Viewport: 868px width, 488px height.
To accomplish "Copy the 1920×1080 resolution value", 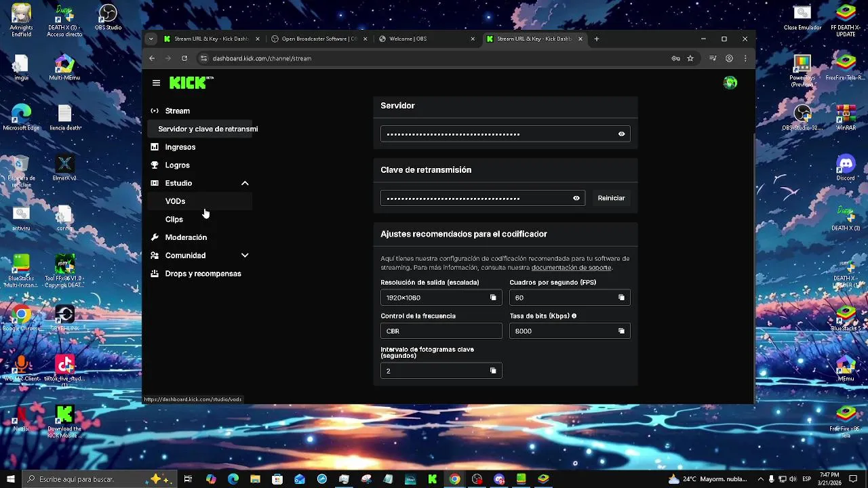I will coord(493,298).
